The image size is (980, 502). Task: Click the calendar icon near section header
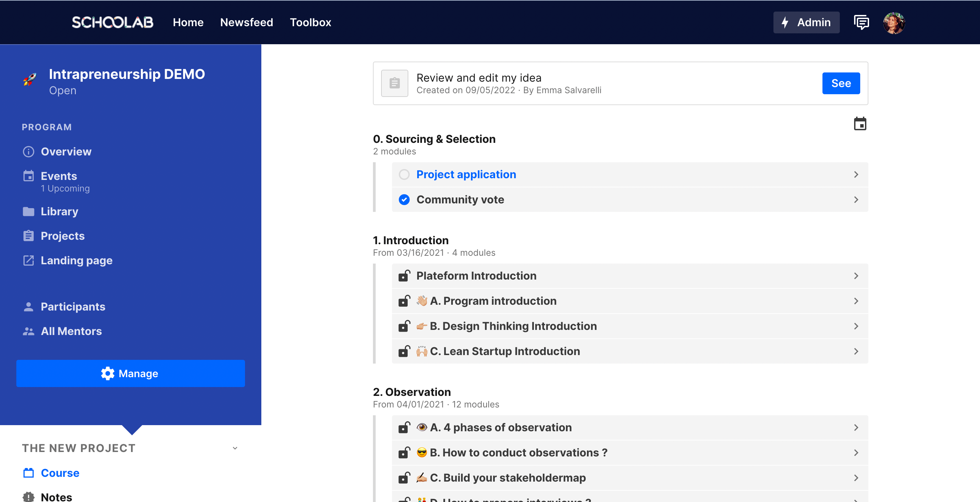pos(860,124)
